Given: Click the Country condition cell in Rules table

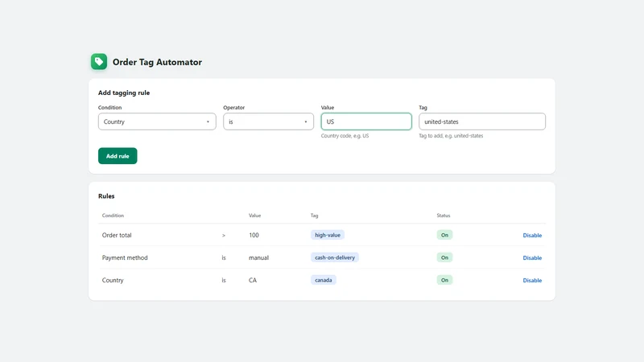Looking at the screenshot, I should [113, 280].
